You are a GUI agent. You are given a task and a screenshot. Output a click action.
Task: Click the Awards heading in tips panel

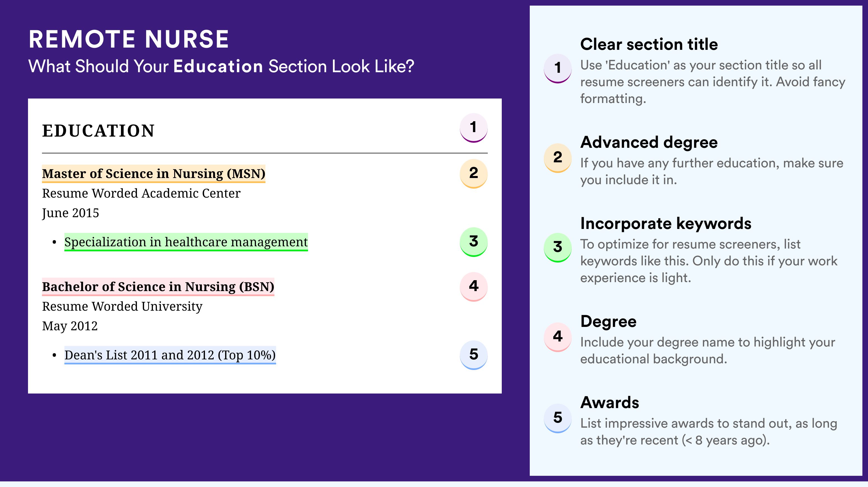[610, 402]
